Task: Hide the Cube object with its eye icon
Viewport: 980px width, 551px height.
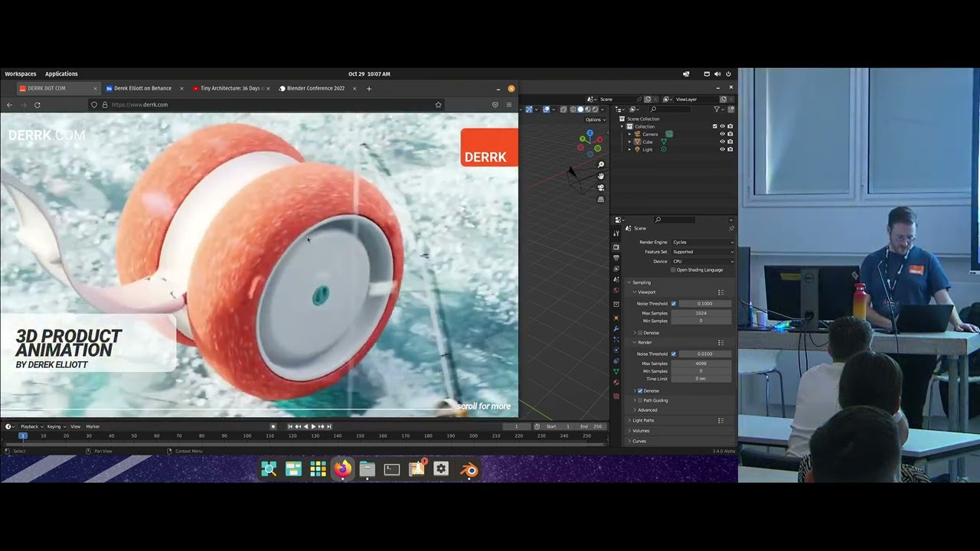Action: point(722,142)
